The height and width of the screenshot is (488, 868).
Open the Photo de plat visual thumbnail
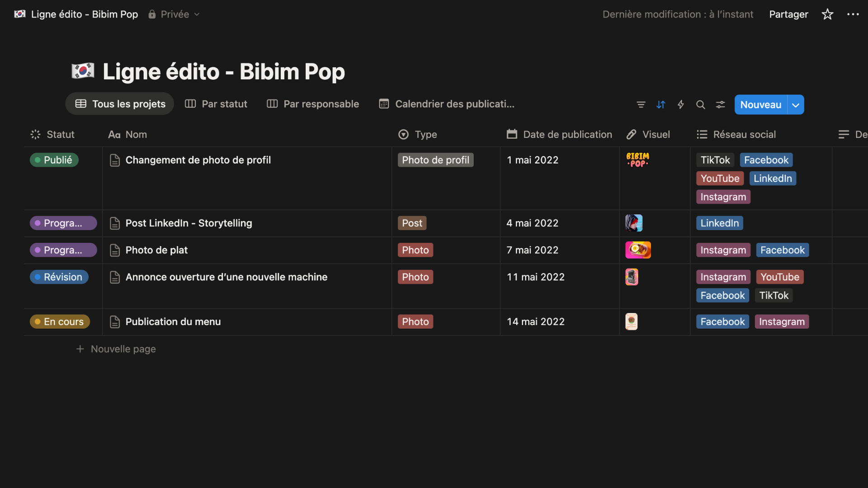tap(637, 250)
